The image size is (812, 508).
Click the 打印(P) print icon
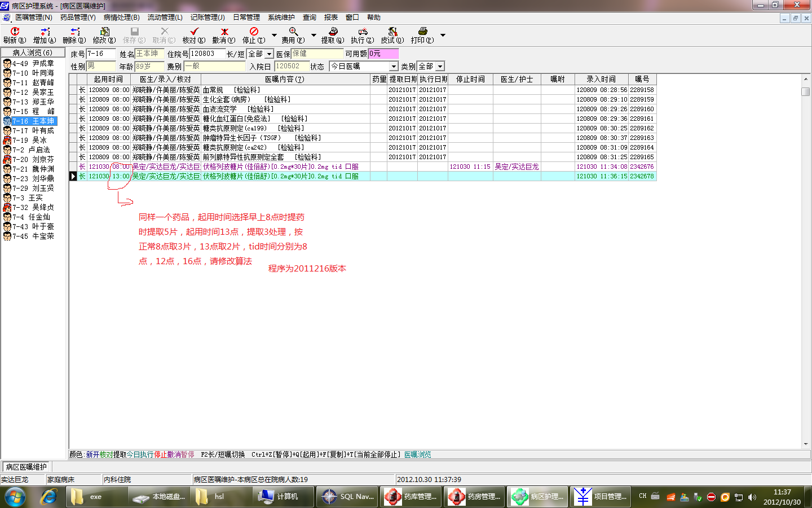[422, 35]
